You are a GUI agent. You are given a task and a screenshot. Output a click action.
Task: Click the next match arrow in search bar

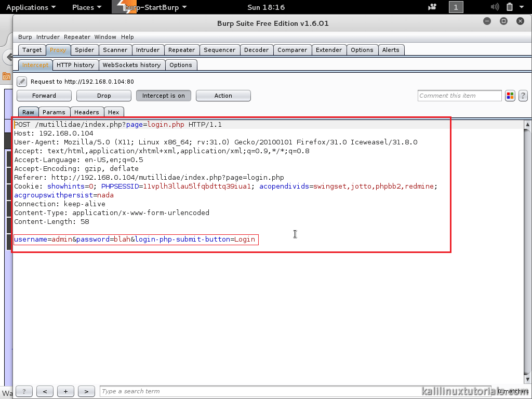(86, 391)
